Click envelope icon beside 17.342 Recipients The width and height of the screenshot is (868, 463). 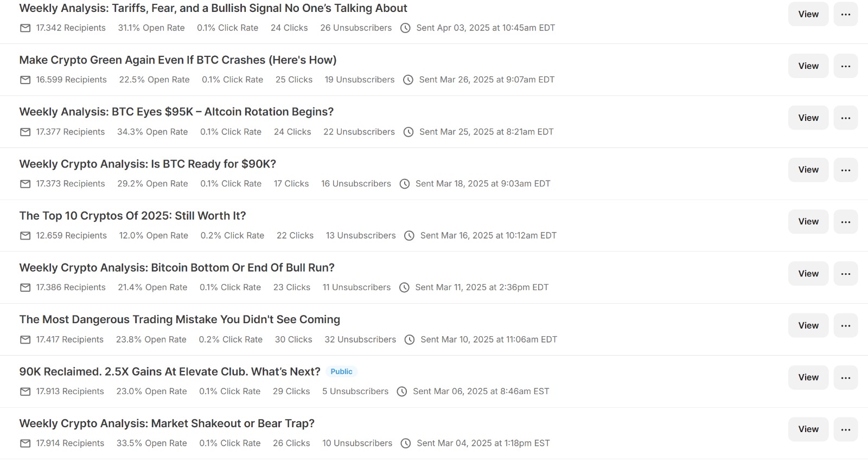coord(25,28)
